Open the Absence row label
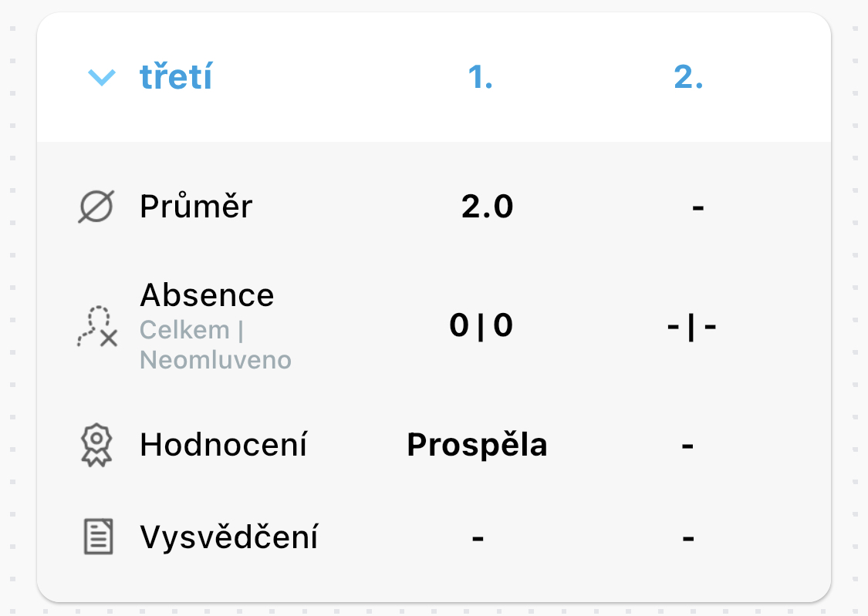The height and width of the screenshot is (616, 868). [207, 295]
